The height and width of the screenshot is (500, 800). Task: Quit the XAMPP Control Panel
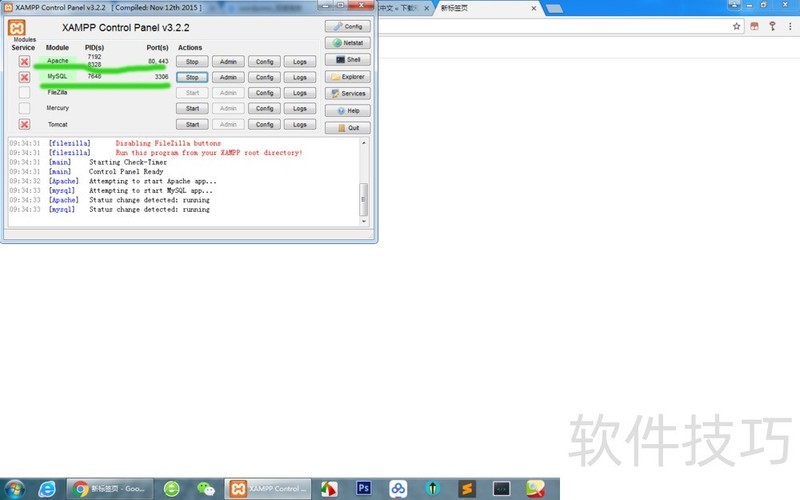point(347,128)
